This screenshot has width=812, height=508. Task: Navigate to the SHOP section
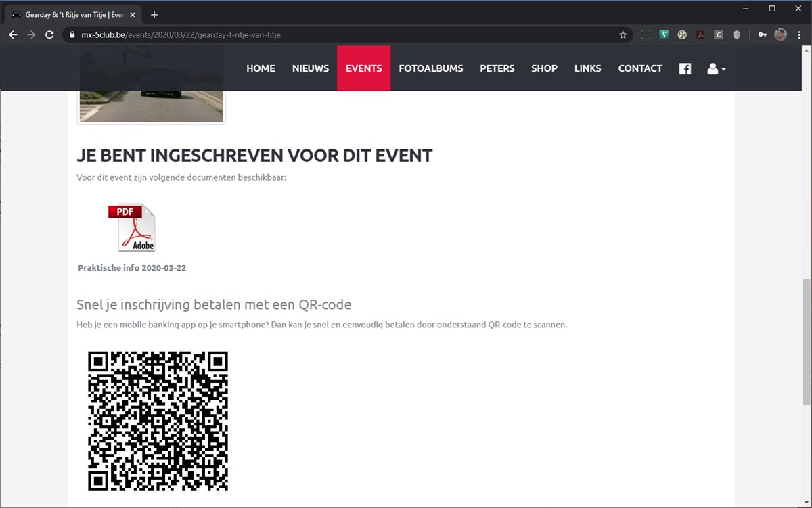pos(544,68)
